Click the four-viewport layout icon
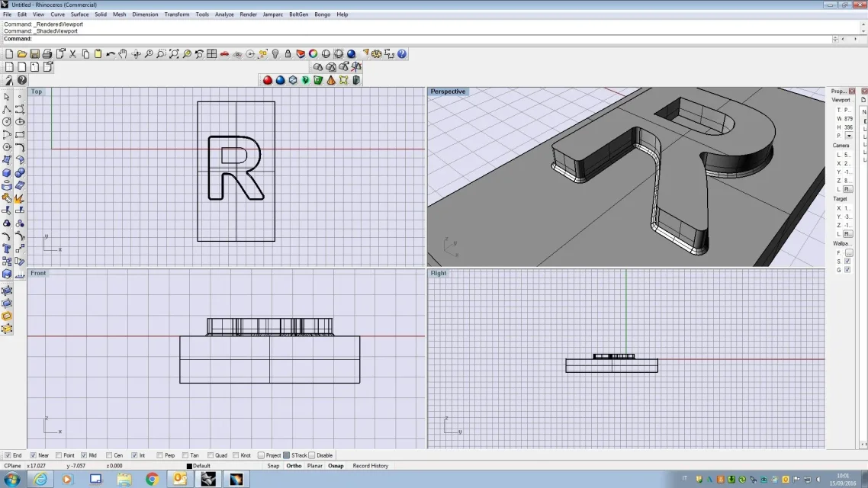Screen dimensions: 868x488 (211, 53)
